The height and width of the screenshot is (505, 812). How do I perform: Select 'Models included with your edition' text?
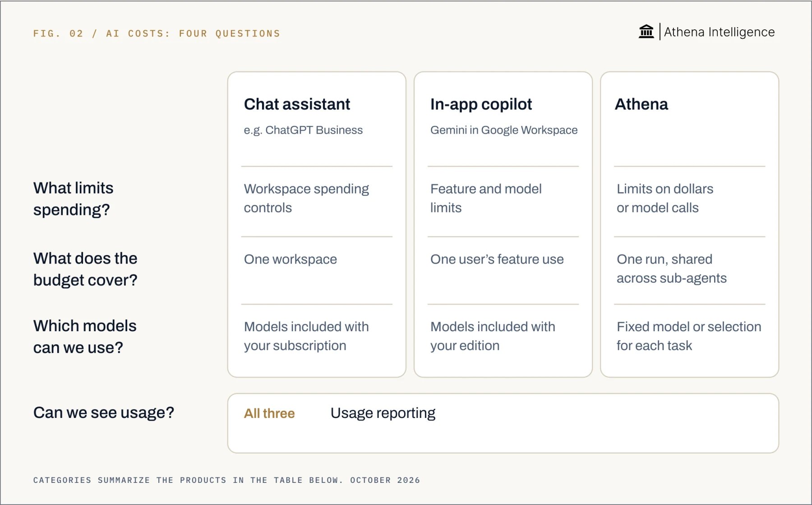(493, 336)
